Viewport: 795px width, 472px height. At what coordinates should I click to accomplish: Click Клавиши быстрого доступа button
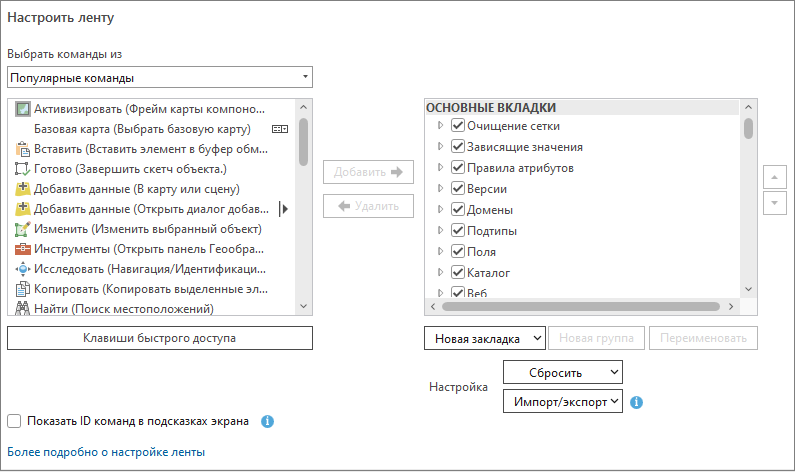(160, 338)
